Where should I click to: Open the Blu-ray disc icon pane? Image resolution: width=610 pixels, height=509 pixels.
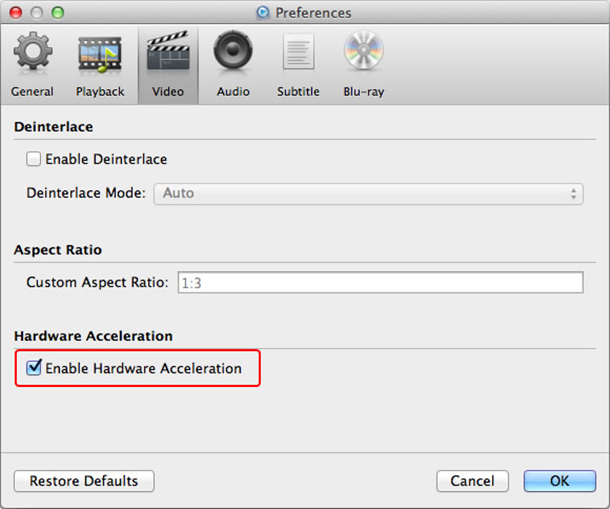point(364,54)
